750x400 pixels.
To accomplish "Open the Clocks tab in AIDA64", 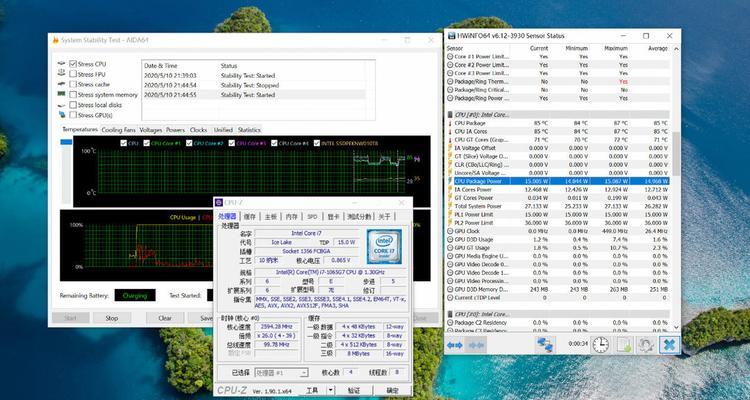I will coord(198,130).
